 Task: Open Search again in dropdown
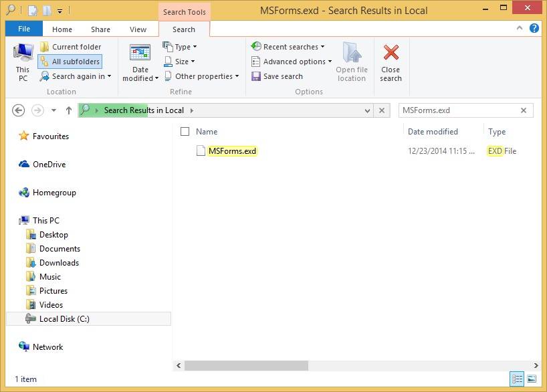click(76, 76)
